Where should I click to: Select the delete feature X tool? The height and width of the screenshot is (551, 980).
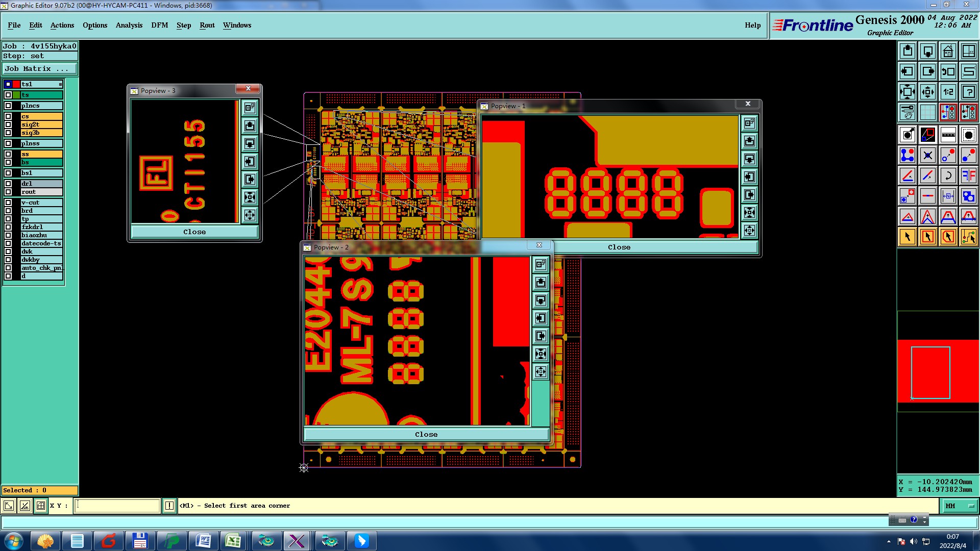coord(927,155)
